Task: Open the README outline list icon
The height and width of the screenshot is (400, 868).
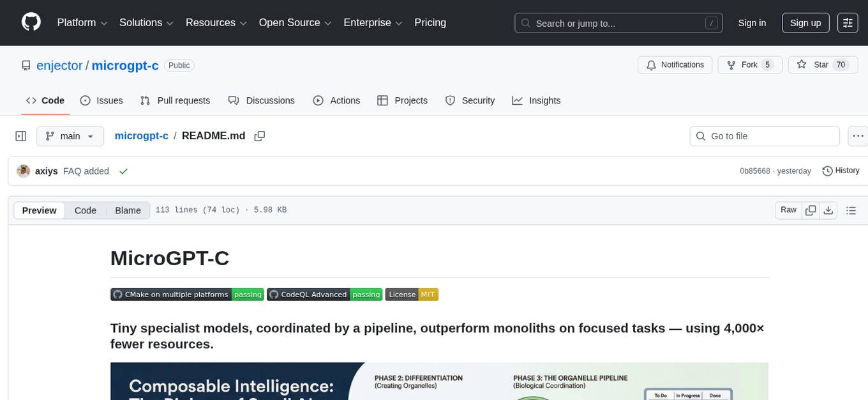Action: tap(851, 210)
